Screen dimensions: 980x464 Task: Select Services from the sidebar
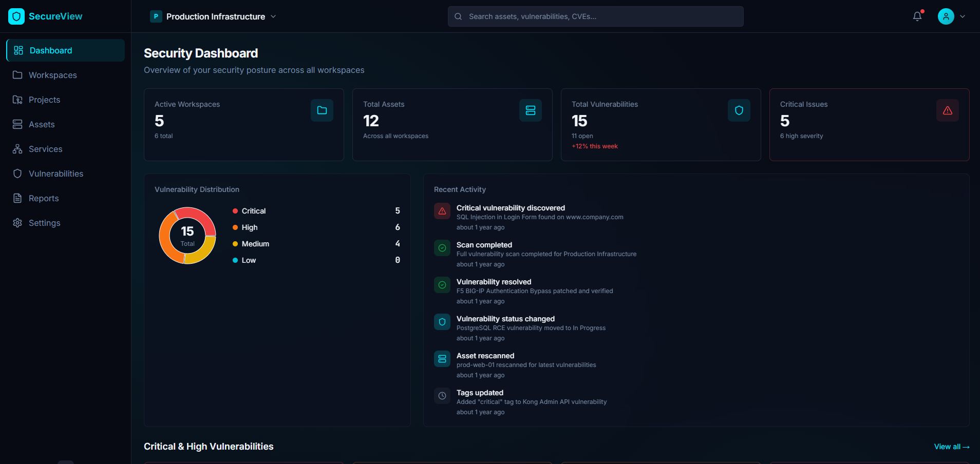tap(45, 149)
